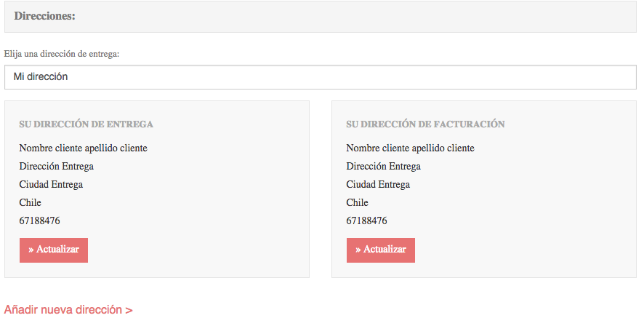Click 'Dirección Entrega' in delivery address box

(x=56, y=166)
